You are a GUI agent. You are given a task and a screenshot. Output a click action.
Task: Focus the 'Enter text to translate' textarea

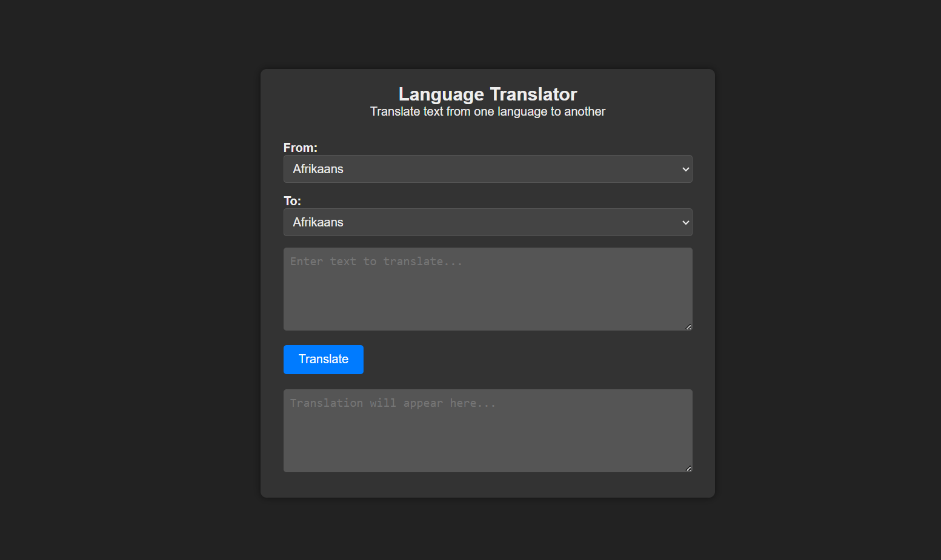tap(488, 289)
